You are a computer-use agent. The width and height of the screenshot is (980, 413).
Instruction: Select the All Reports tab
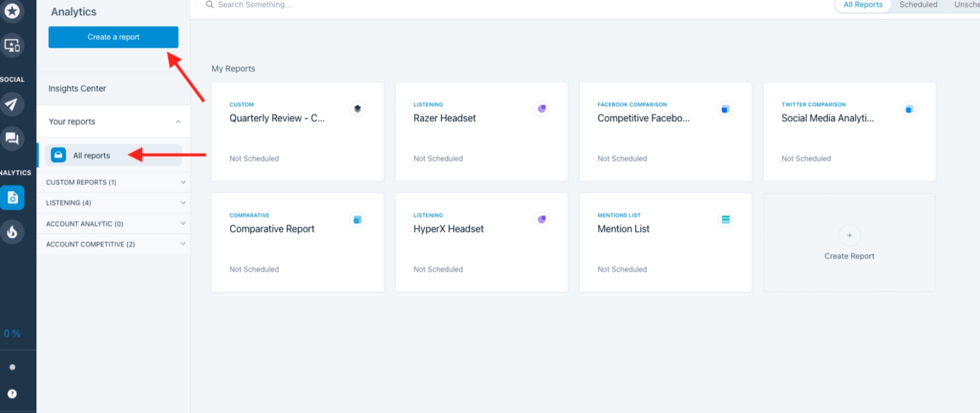click(863, 5)
